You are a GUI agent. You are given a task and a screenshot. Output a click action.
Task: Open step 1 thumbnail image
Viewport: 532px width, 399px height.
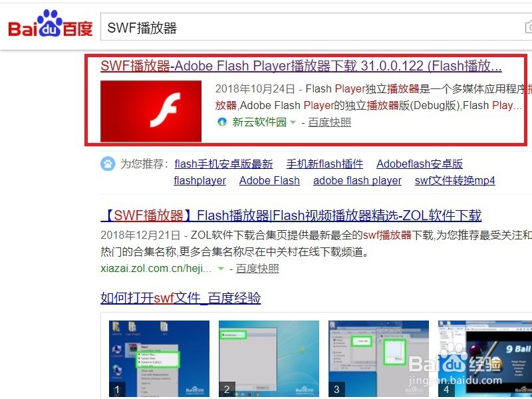159,358
